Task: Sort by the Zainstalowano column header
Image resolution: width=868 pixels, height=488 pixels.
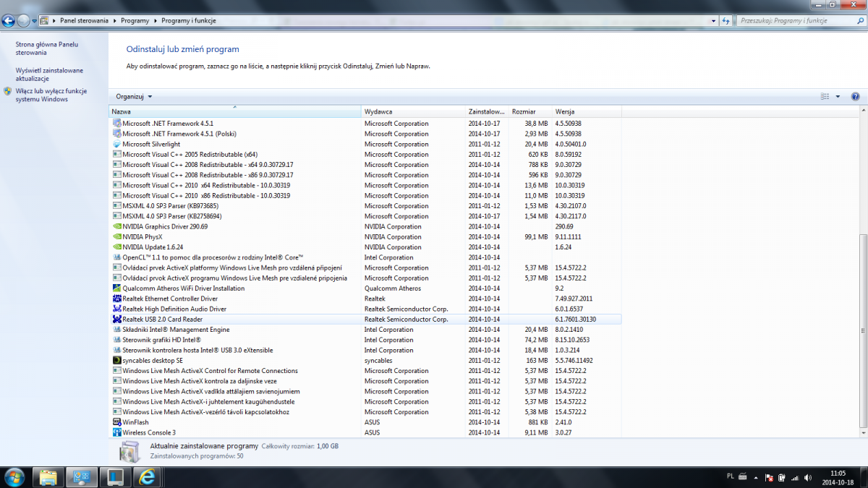Action: tap(488, 112)
